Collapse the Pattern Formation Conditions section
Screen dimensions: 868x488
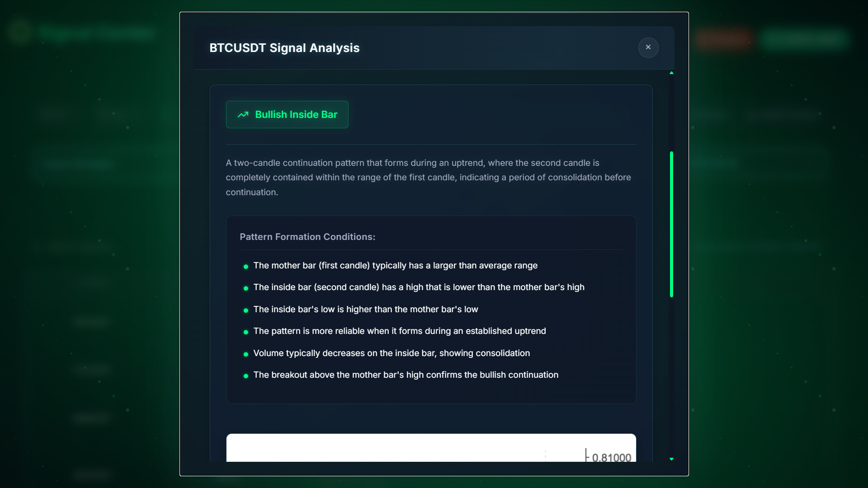(307, 237)
